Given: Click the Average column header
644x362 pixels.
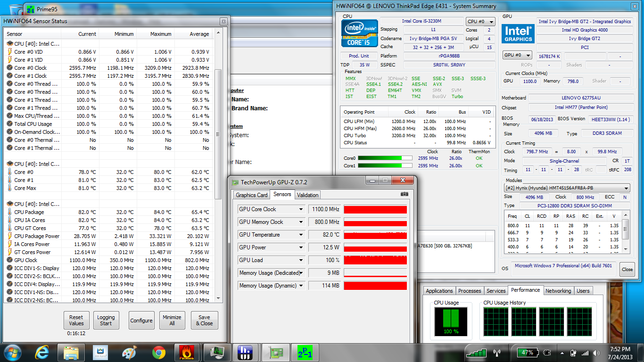Looking at the screenshot, I should point(193,34).
